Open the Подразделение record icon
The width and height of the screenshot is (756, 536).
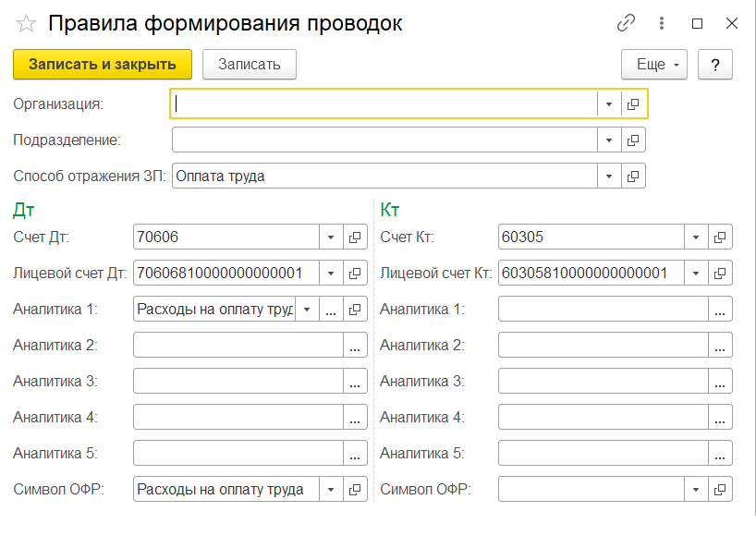click(x=633, y=140)
